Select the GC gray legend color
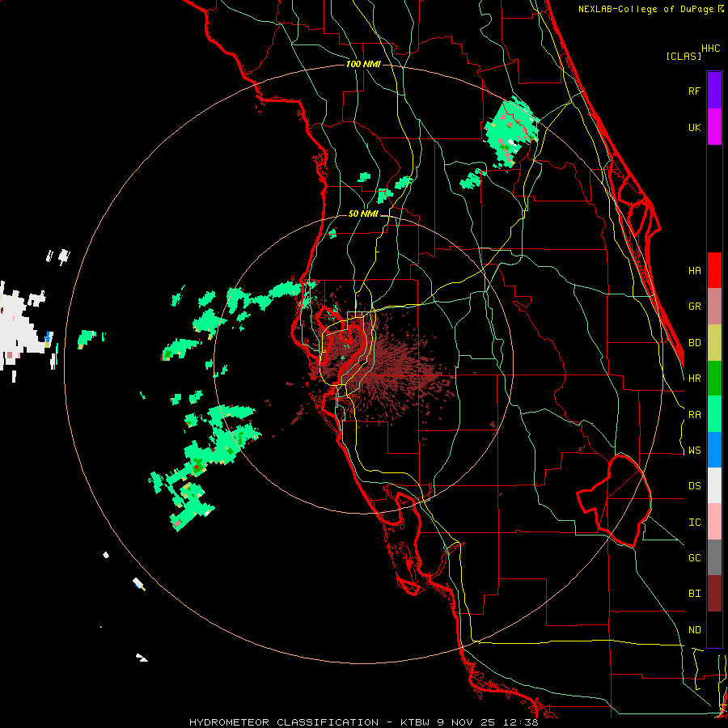 point(714,557)
